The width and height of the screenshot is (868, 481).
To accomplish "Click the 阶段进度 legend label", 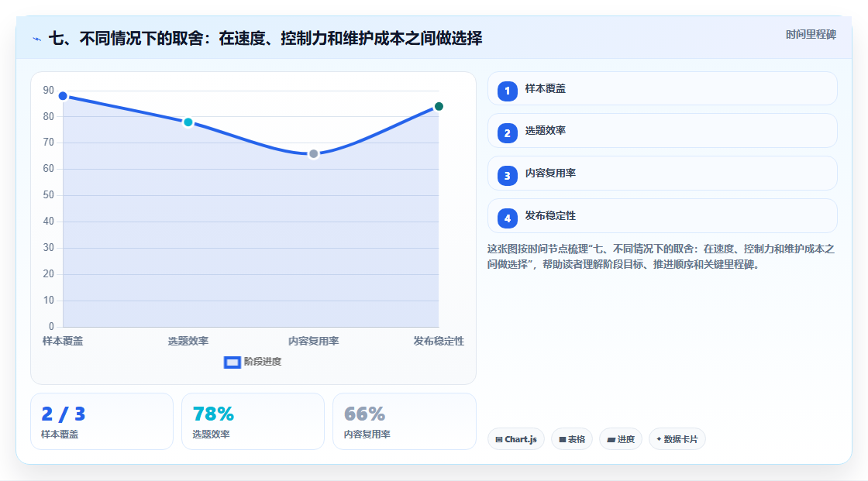I will click(x=263, y=362).
